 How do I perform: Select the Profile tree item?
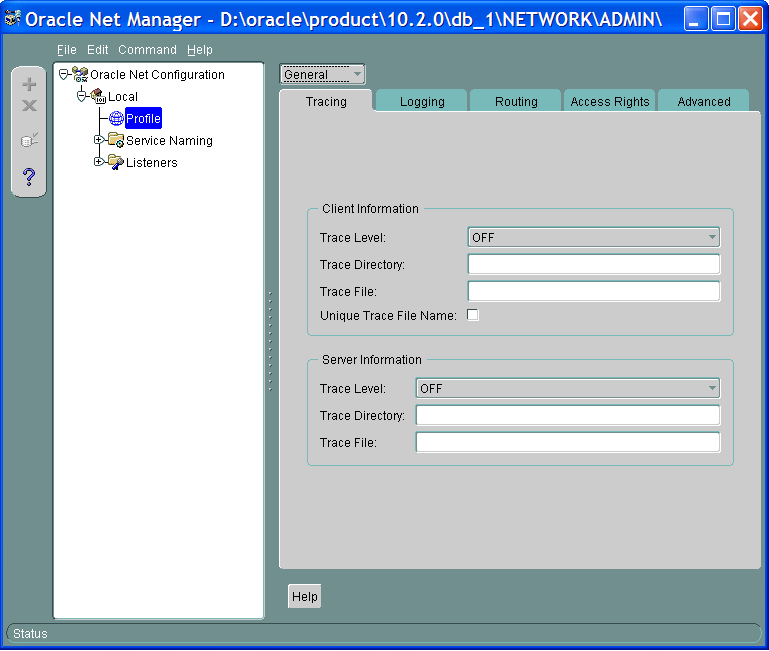pos(143,118)
